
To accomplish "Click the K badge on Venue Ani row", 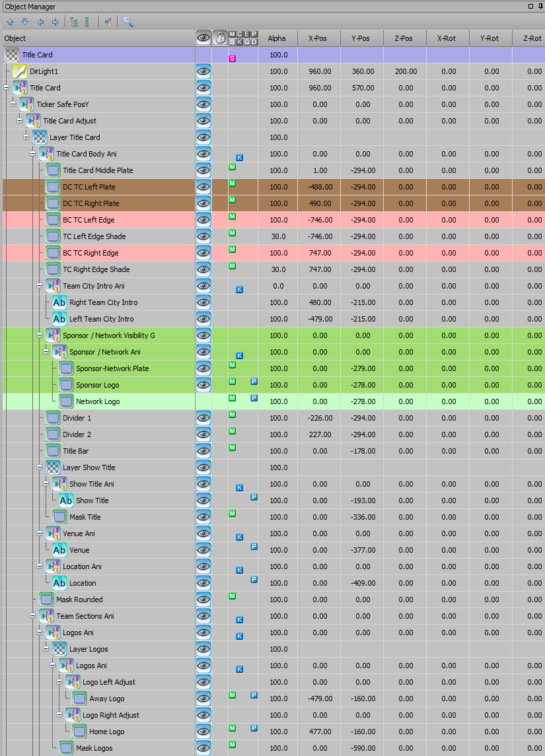I will coord(239,537).
